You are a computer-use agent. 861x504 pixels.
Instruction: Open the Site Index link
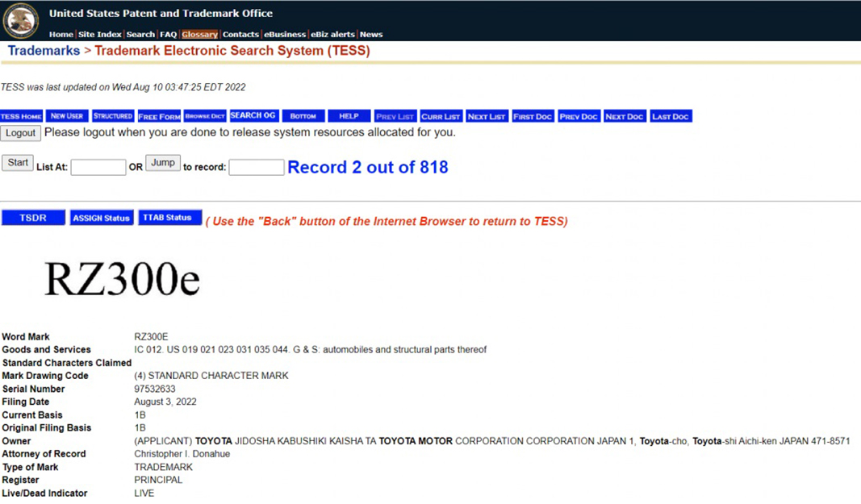click(100, 35)
